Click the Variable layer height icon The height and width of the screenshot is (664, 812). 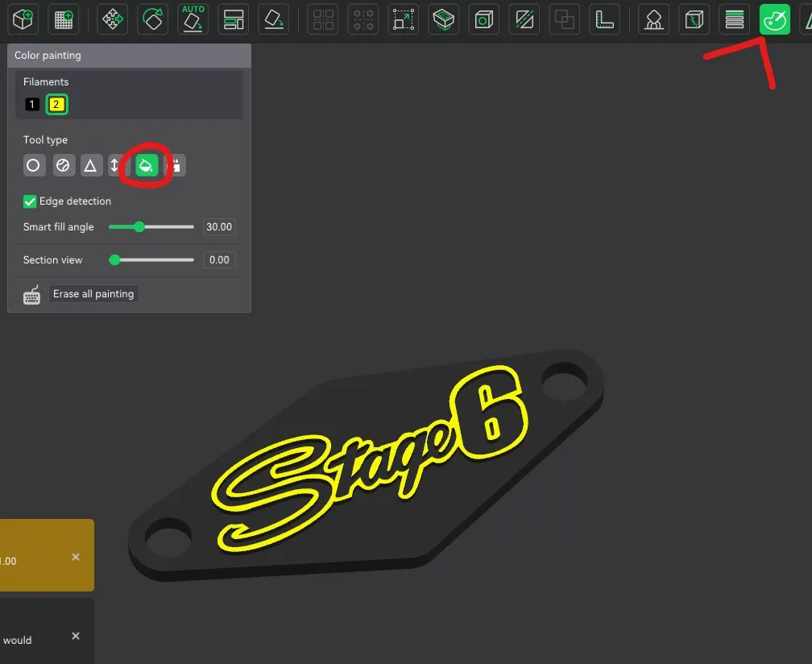[x=735, y=19]
